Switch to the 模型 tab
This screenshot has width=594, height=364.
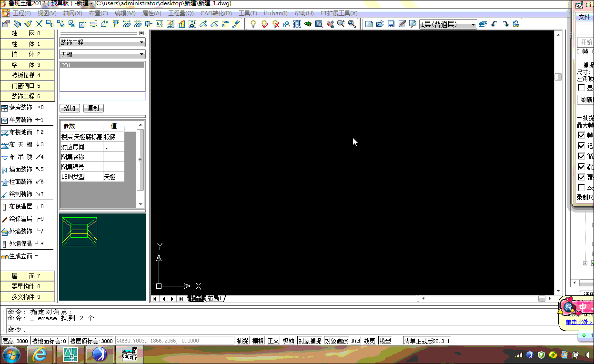(x=196, y=299)
